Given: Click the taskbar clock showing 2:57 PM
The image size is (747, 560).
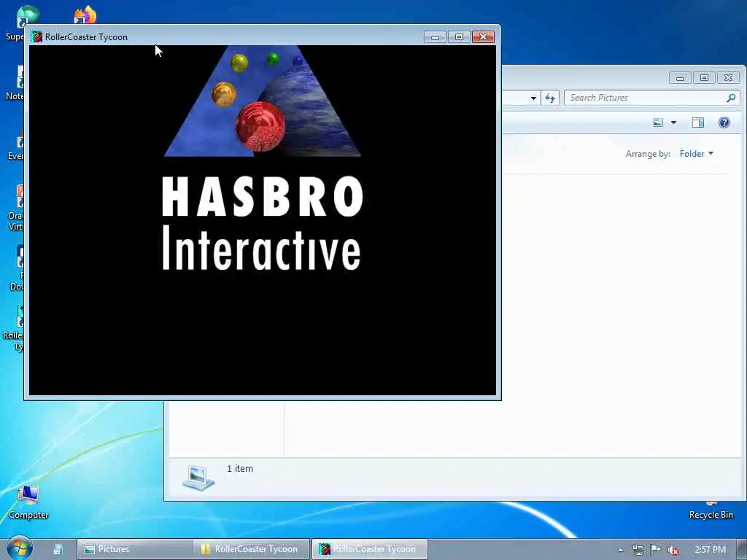Looking at the screenshot, I should [710, 550].
